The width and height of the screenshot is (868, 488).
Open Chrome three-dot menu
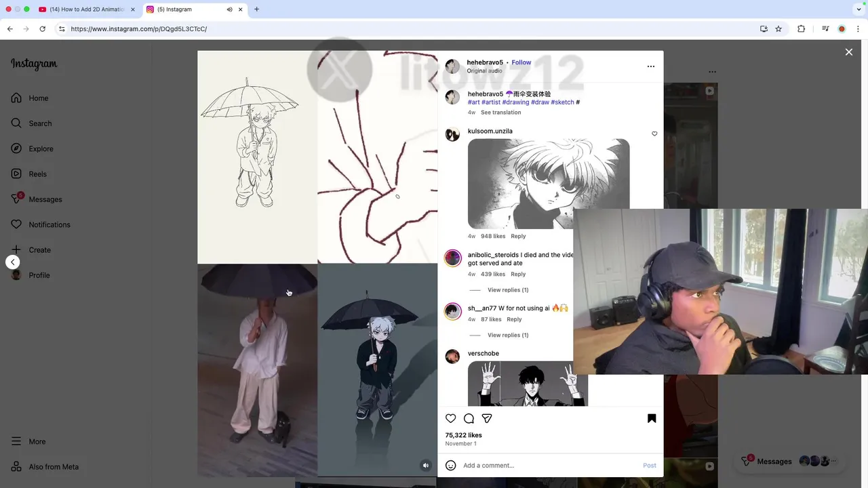858,29
